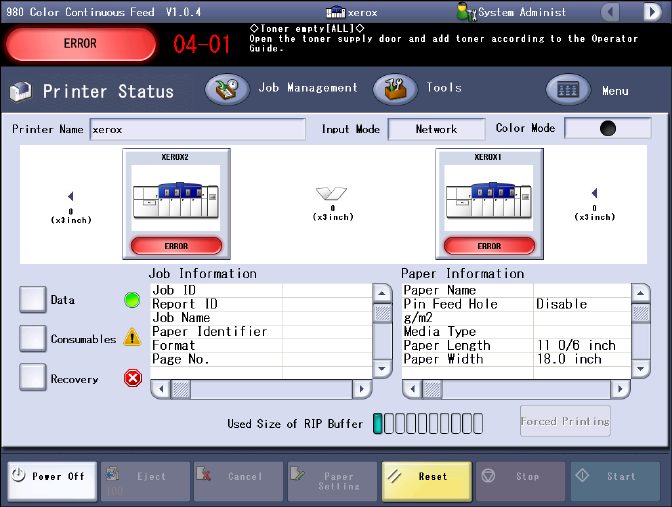
Task: Click the Job Information vertical scroll thumb
Action: coord(381,312)
